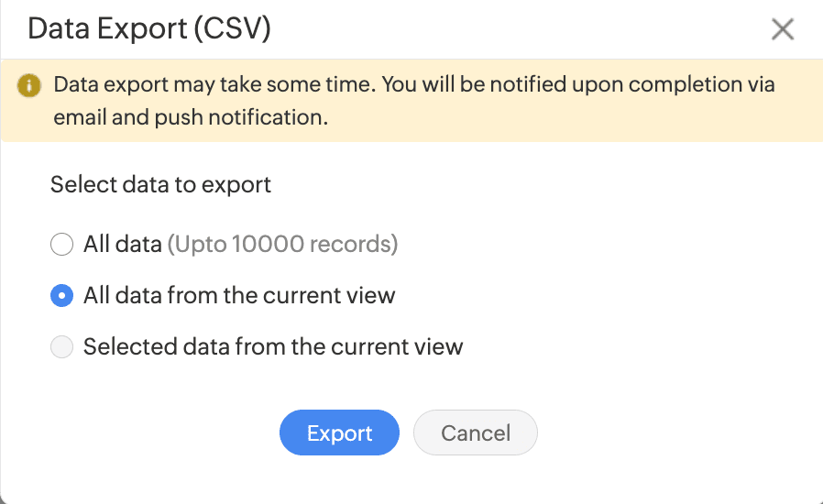Close the Data Export dialog with X
This screenshot has width=823, height=504.
pyautogui.click(x=782, y=29)
